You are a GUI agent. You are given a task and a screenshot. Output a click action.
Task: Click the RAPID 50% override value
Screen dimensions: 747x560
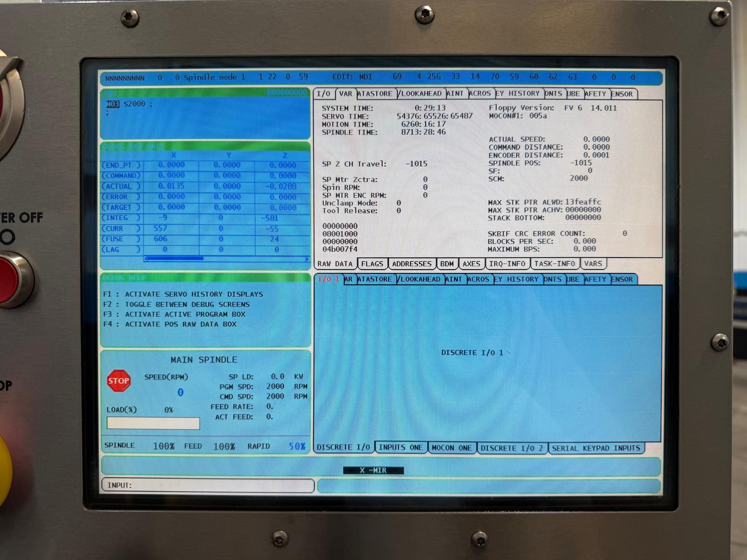tap(297, 447)
